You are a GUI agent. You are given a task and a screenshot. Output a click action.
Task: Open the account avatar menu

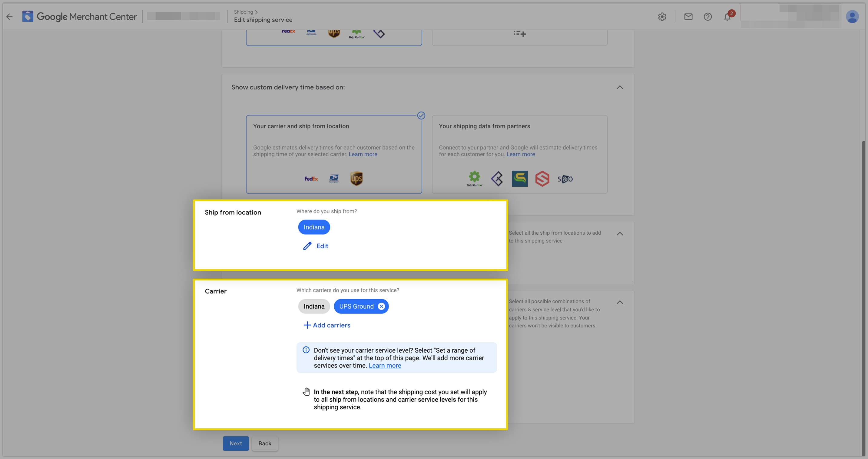[852, 17]
